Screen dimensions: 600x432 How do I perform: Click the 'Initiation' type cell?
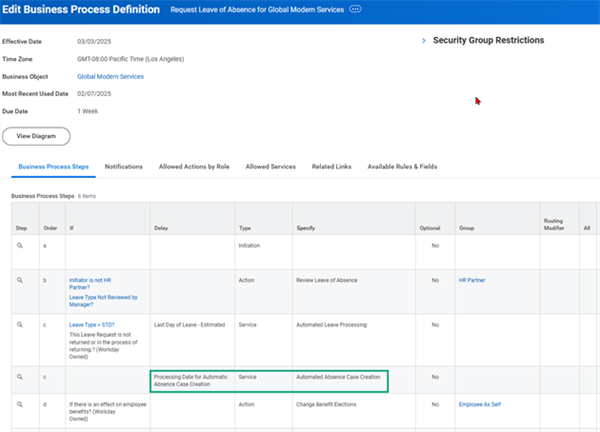coord(249,246)
